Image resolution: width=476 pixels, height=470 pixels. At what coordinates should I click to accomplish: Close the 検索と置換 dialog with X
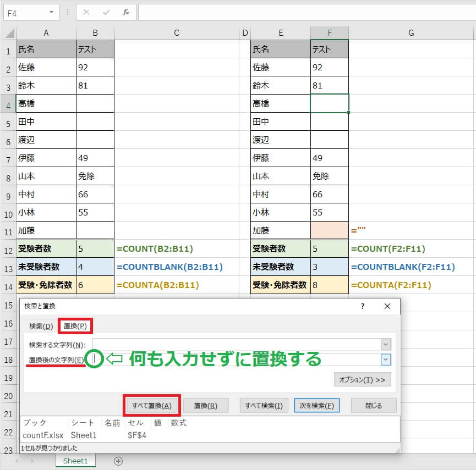(387, 306)
